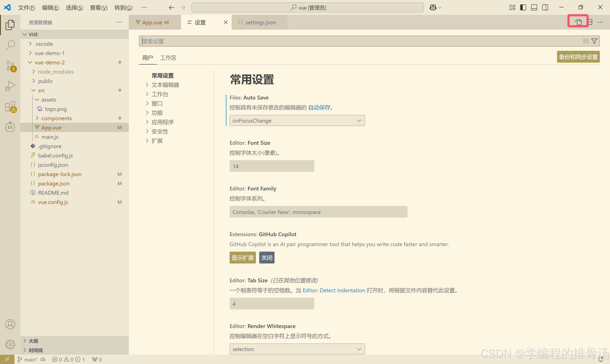Click the Editor: Detect Indentation link
This screenshot has width=610, height=364.
(334, 290)
